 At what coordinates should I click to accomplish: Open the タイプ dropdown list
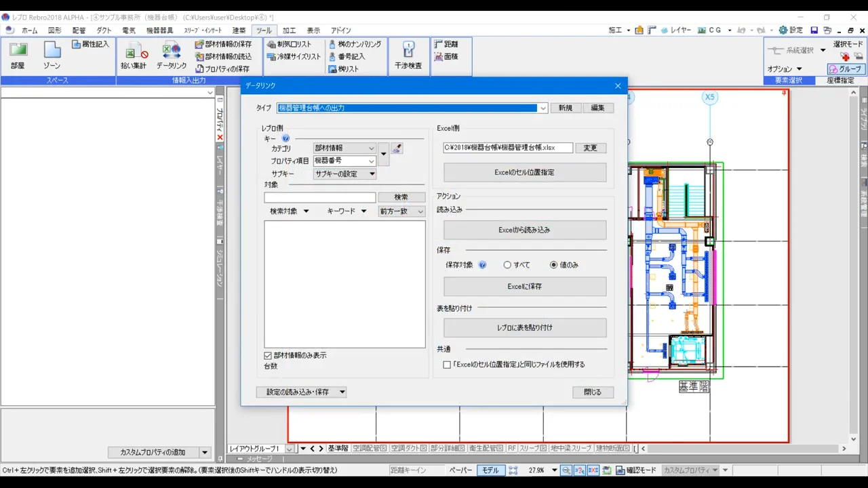[543, 108]
